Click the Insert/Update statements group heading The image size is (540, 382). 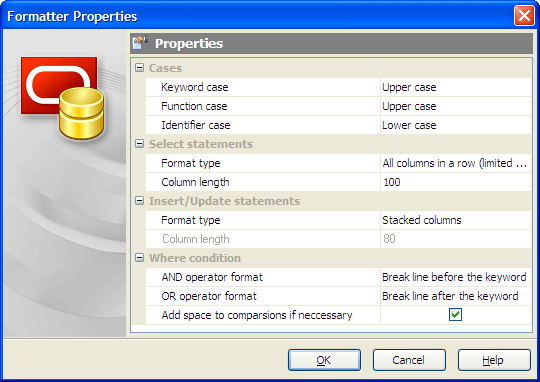click(x=224, y=201)
